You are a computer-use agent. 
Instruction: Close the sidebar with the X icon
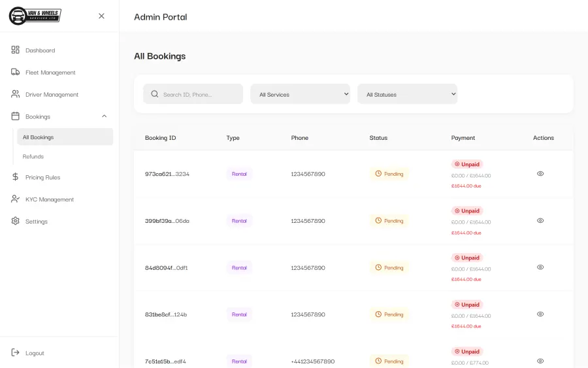tap(101, 16)
